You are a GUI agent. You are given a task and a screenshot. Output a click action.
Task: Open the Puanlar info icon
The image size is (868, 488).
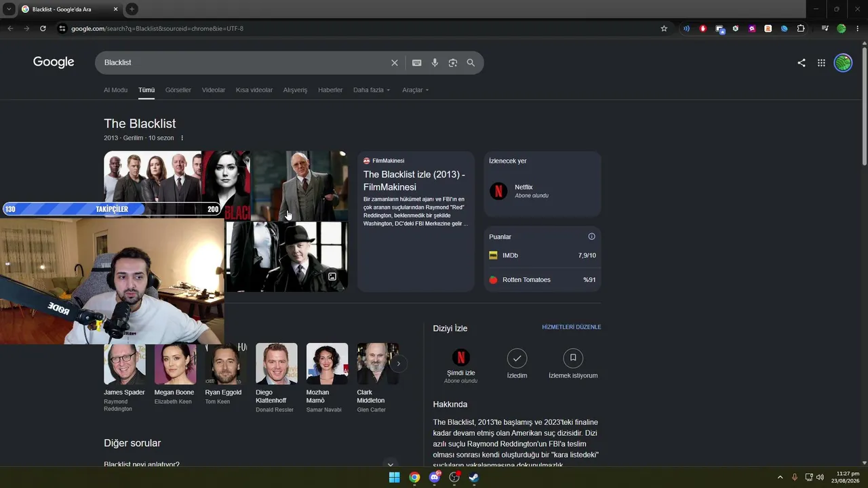tap(591, 237)
